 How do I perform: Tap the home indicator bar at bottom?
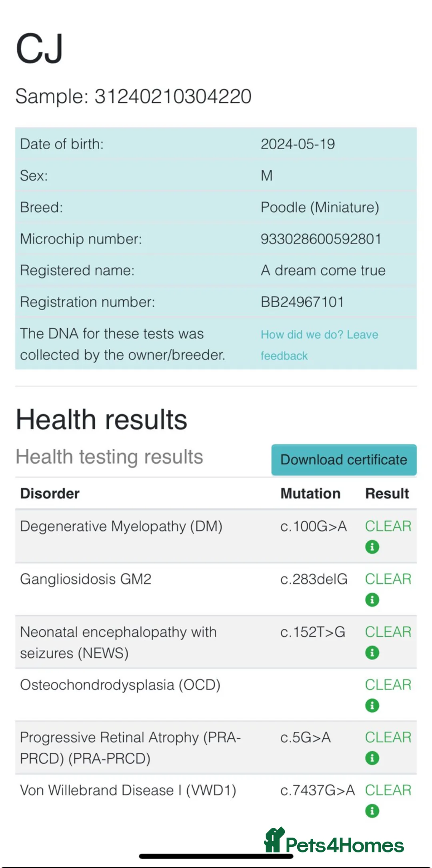point(216,856)
